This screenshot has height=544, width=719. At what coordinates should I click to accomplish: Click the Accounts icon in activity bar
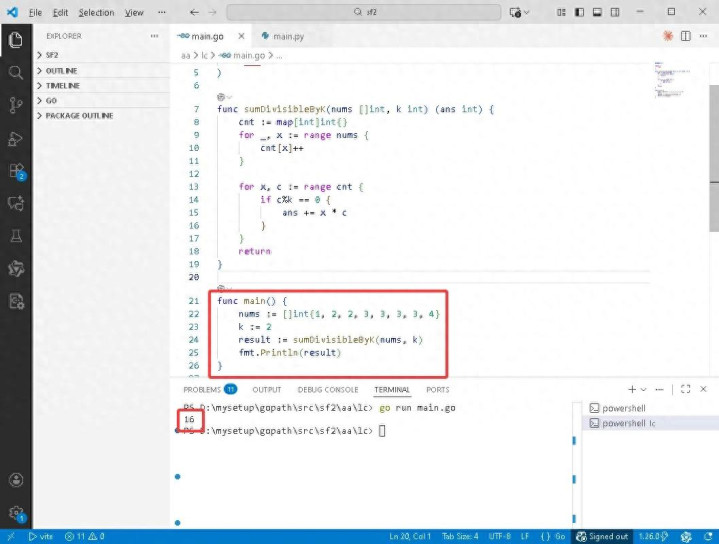[15, 480]
